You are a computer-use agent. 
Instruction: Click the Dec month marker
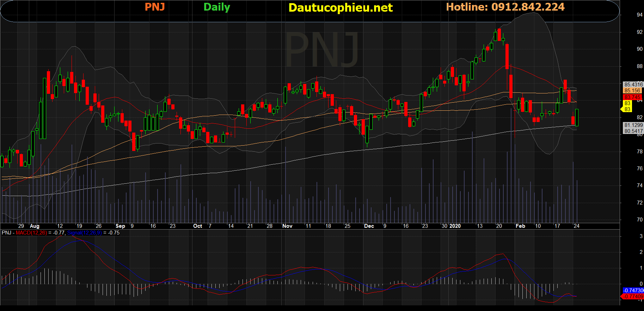(369, 226)
